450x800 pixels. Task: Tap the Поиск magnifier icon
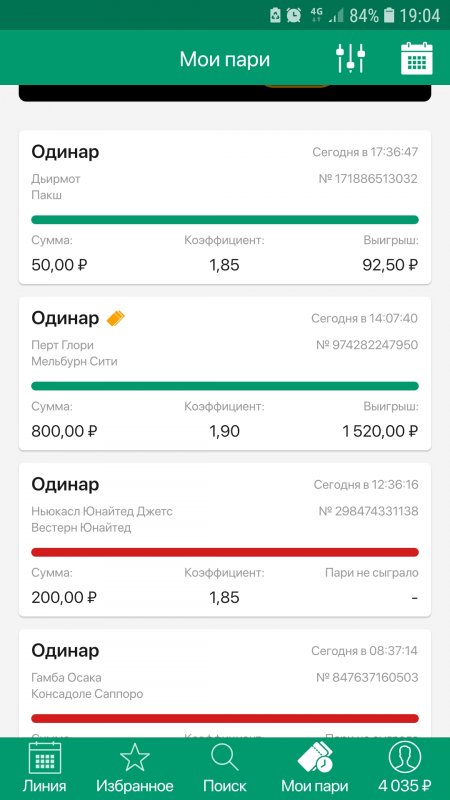[x=225, y=758]
